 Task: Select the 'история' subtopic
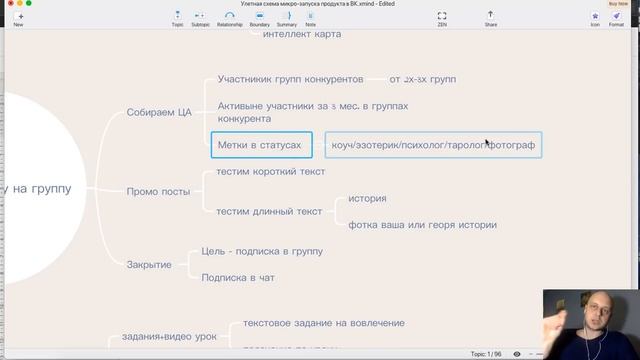(367, 198)
